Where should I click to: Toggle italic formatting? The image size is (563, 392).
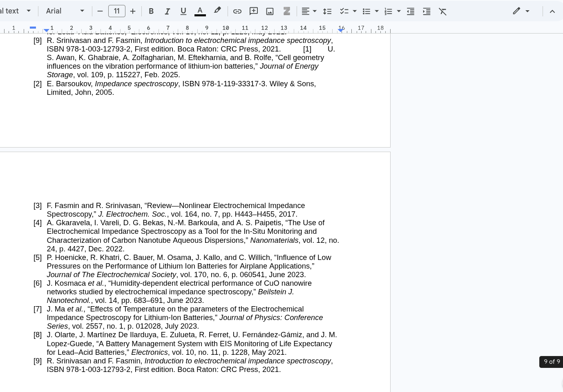[x=167, y=11]
